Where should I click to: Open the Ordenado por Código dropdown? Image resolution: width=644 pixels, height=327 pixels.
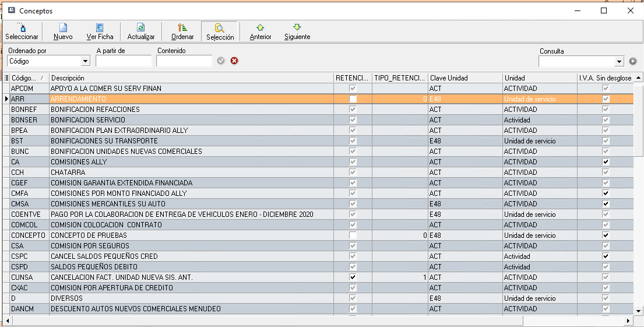pos(86,61)
